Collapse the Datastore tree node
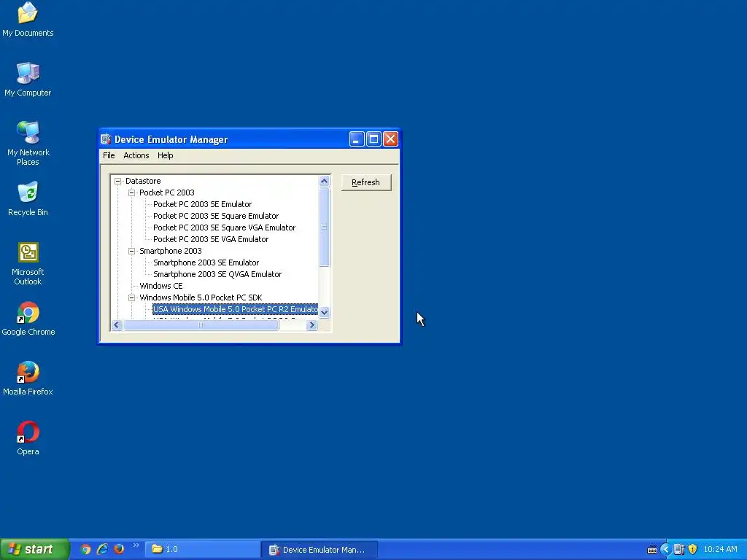 [x=117, y=181]
